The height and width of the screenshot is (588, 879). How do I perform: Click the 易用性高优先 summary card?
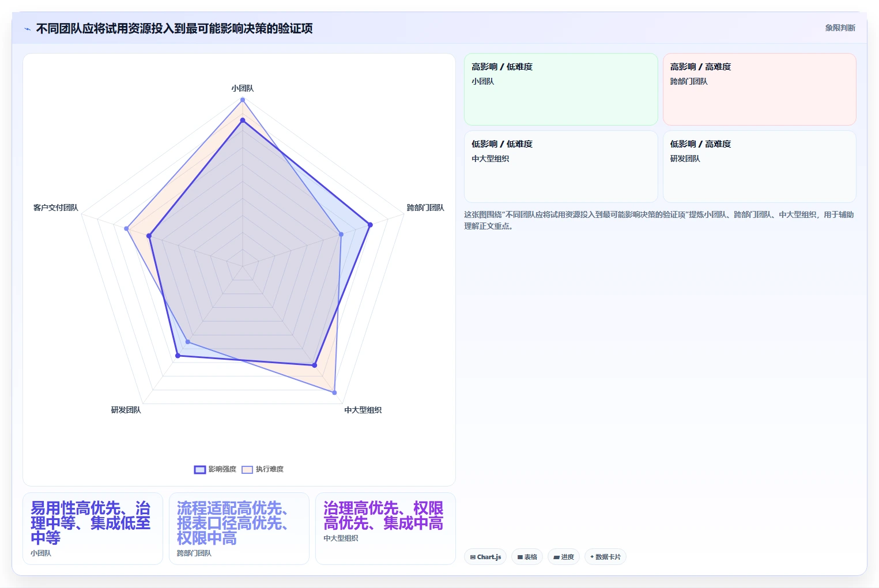click(x=93, y=529)
